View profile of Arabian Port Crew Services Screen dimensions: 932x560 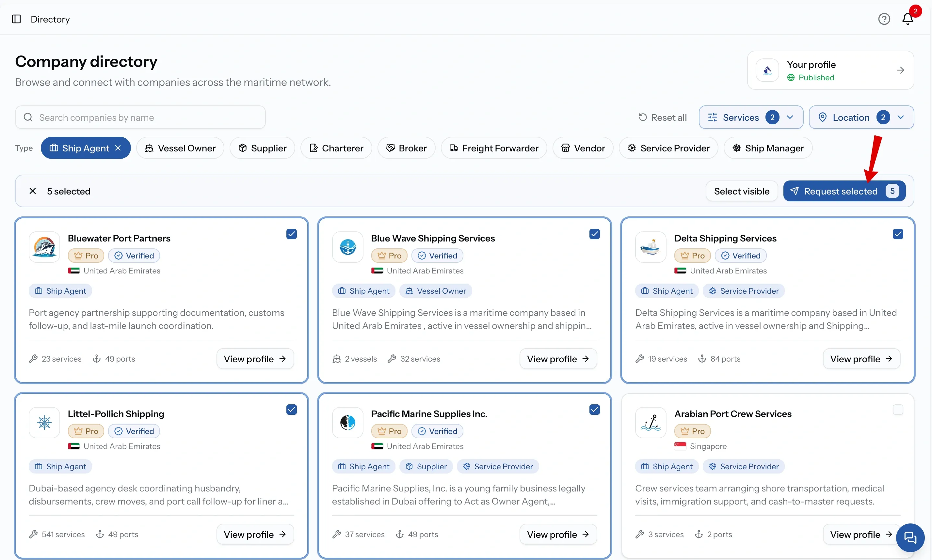[x=861, y=534]
